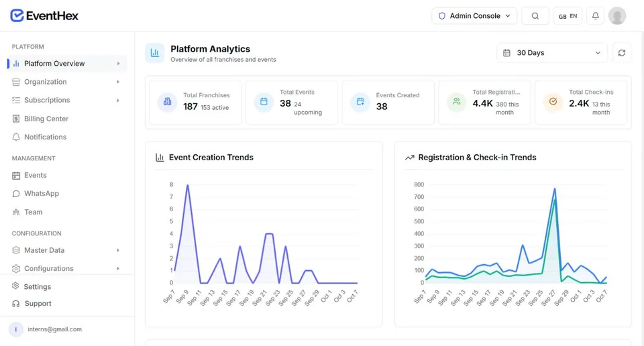Viewport: 644px width, 346px height.
Task: Open the Admin Console dropdown
Action: pos(474,16)
